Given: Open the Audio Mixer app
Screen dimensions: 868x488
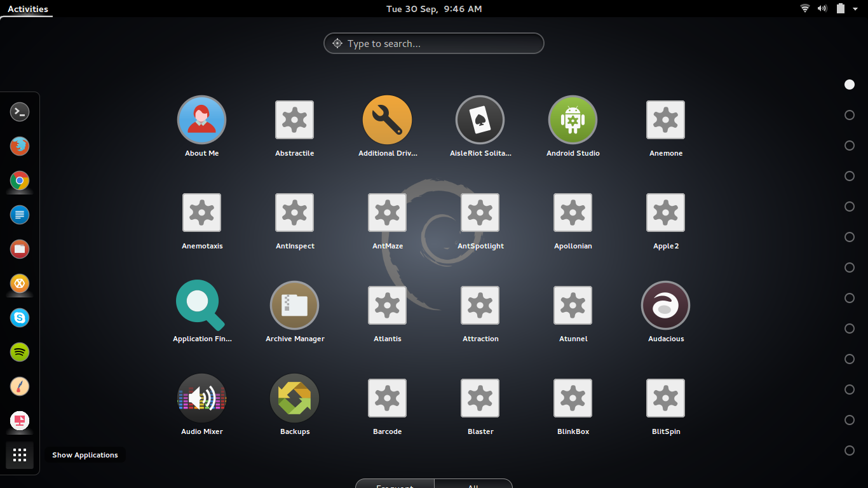Looking at the screenshot, I should point(201,398).
